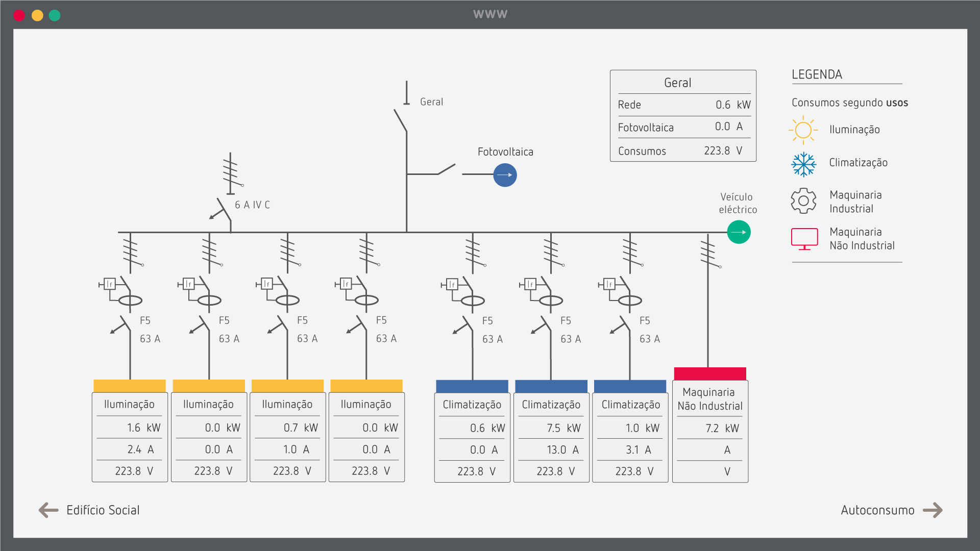The height and width of the screenshot is (551, 980).
Task: Click the Iluminação sun legend icon
Action: click(803, 130)
